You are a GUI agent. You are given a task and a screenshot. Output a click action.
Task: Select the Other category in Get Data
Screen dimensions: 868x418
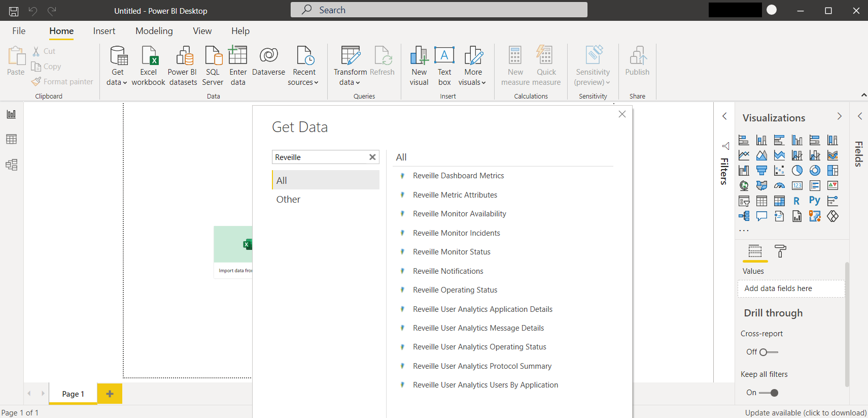point(326,200)
